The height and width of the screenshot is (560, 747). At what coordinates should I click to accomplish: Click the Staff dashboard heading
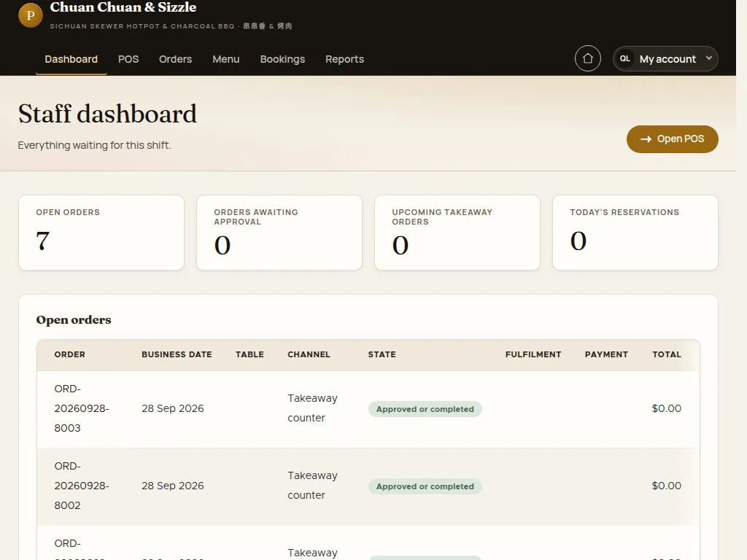107,114
